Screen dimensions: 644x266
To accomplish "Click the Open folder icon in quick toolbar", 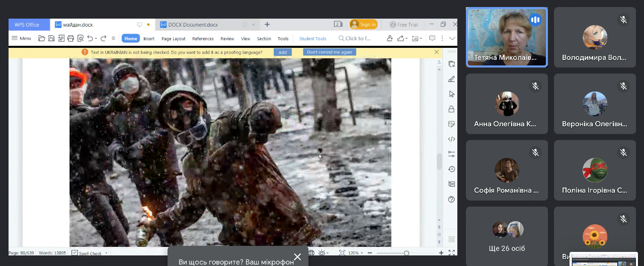I will 42,38.
